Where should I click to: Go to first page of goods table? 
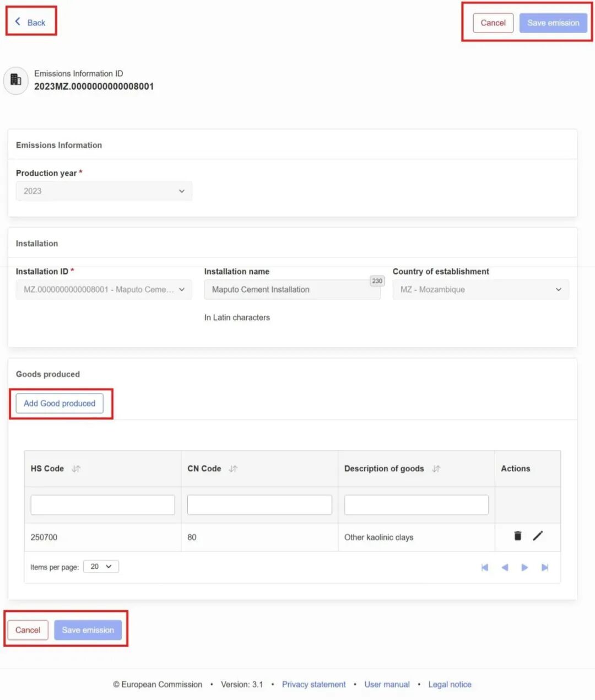pyautogui.click(x=485, y=567)
